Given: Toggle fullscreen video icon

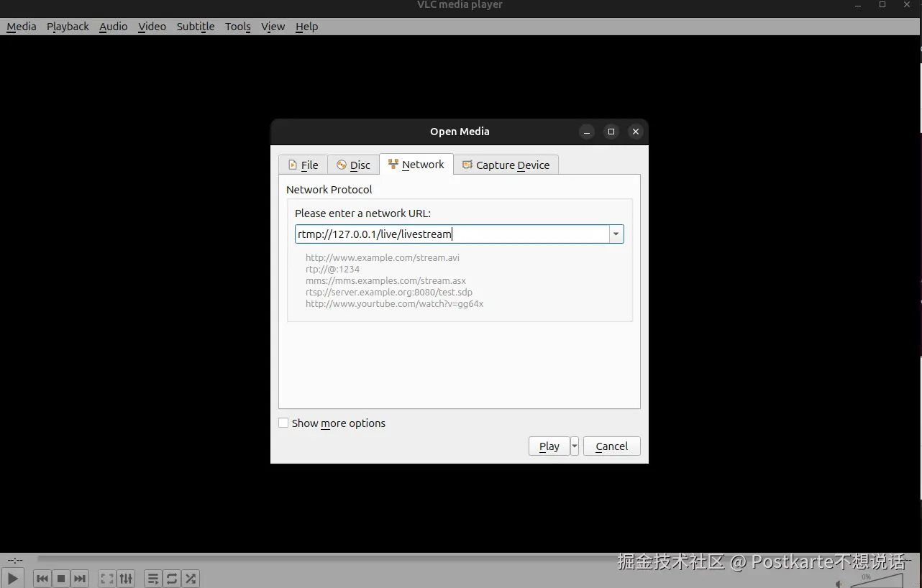Looking at the screenshot, I should tap(107, 578).
